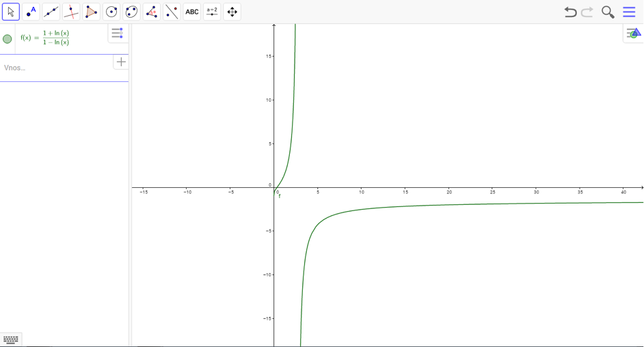The width and height of the screenshot is (644, 347).
Task: Open the main hamburger menu
Action: pos(629,12)
